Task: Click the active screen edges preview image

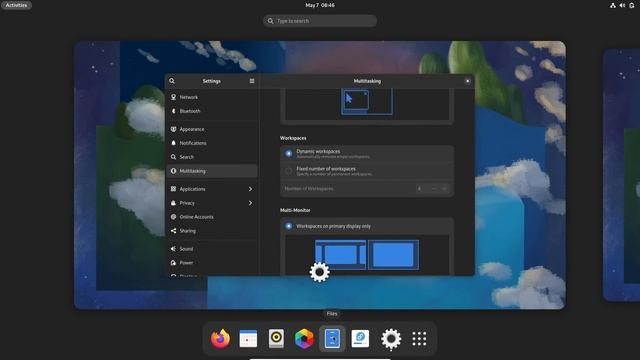Action: click(367, 102)
